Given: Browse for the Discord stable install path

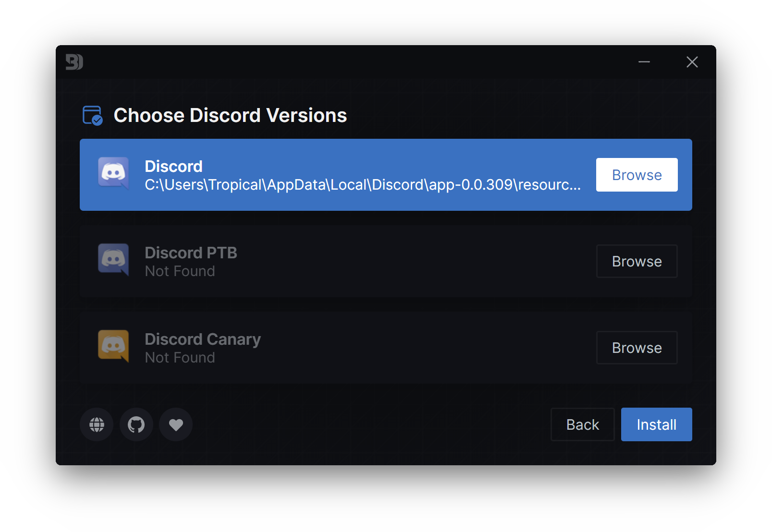Looking at the screenshot, I should tap(637, 174).
